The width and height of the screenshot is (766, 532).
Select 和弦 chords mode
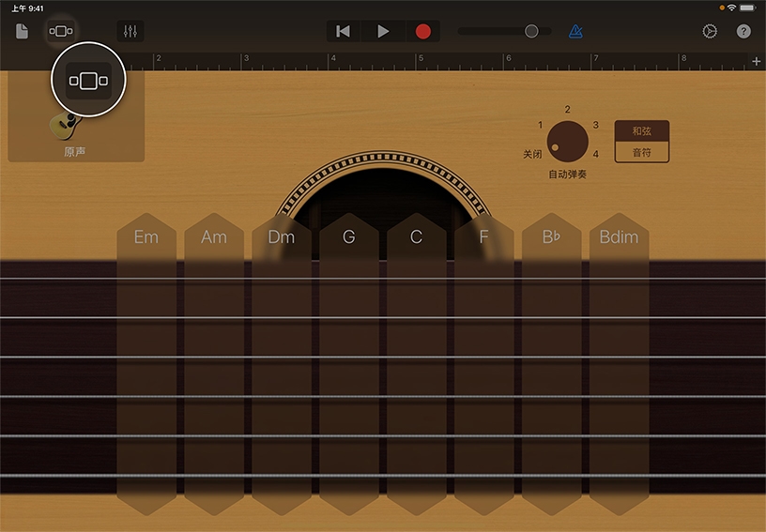click(x=641, y=131)
